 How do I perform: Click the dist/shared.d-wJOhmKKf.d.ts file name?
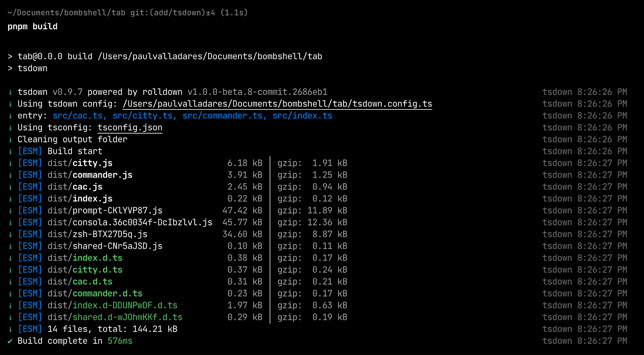[x=115, y=317]
